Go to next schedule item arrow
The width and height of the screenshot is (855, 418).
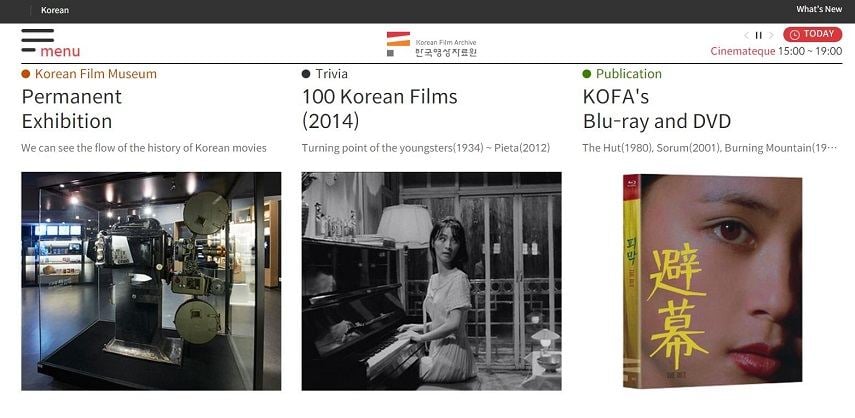click(x=771, y=35)
